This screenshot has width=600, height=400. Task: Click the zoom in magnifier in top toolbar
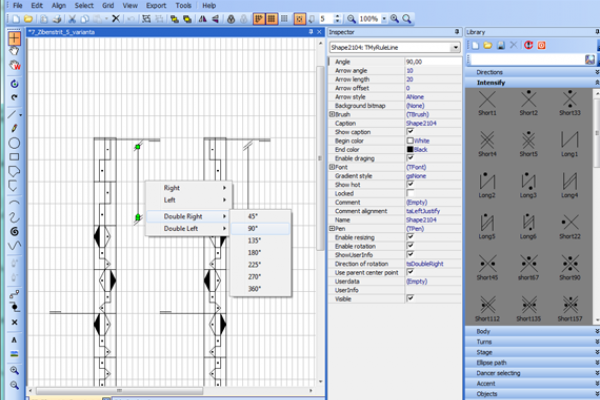394,18
